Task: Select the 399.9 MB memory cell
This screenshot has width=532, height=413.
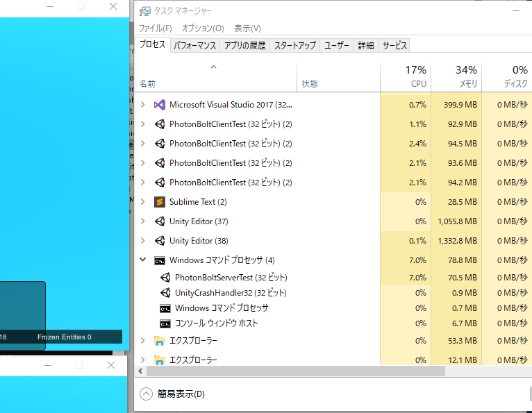Action: (x=457, y=104)
